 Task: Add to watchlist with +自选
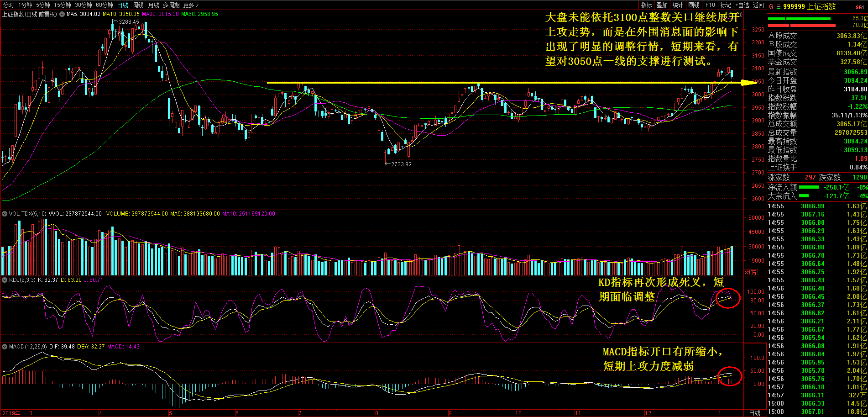742,5
